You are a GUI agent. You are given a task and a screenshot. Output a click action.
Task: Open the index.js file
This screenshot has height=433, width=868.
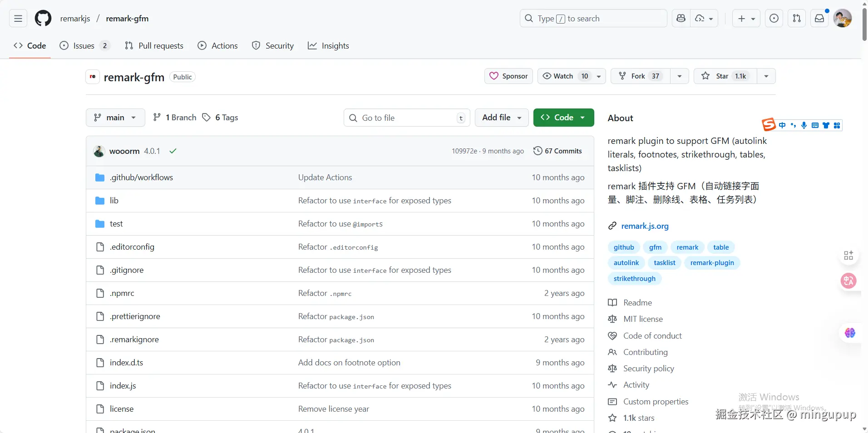click(x=123, y=386)
